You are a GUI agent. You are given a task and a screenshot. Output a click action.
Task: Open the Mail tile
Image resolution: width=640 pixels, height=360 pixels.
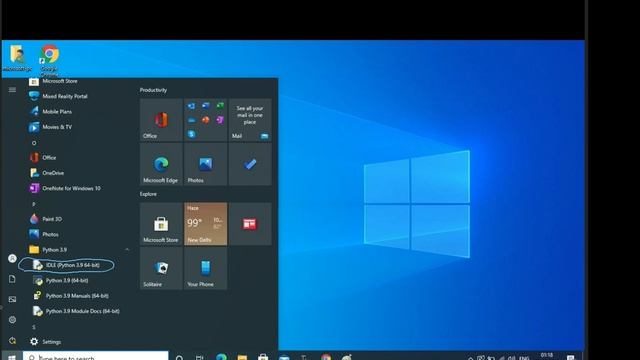pyautogui.click(x=250, y=120)
